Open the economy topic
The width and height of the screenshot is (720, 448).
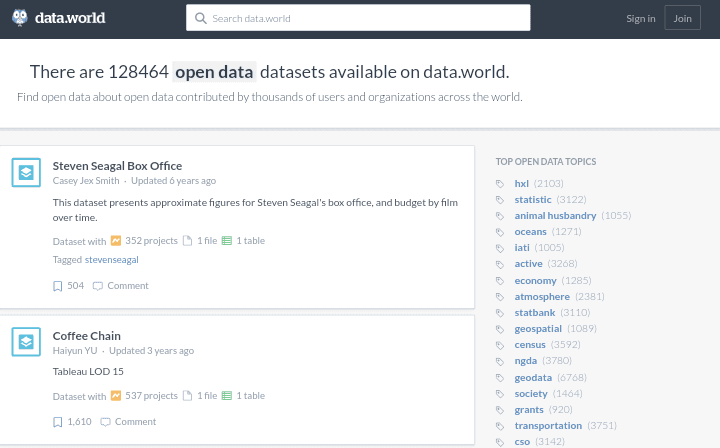535,280
